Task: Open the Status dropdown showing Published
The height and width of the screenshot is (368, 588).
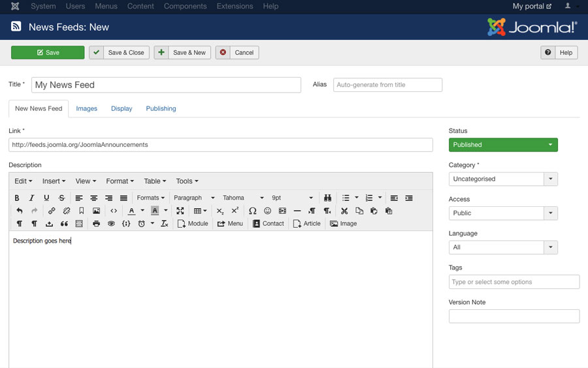Action: click(x=502, y=145)
